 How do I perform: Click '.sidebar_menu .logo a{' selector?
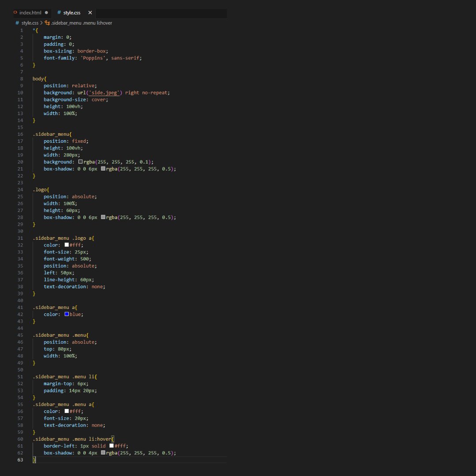(x=63, y=238)
